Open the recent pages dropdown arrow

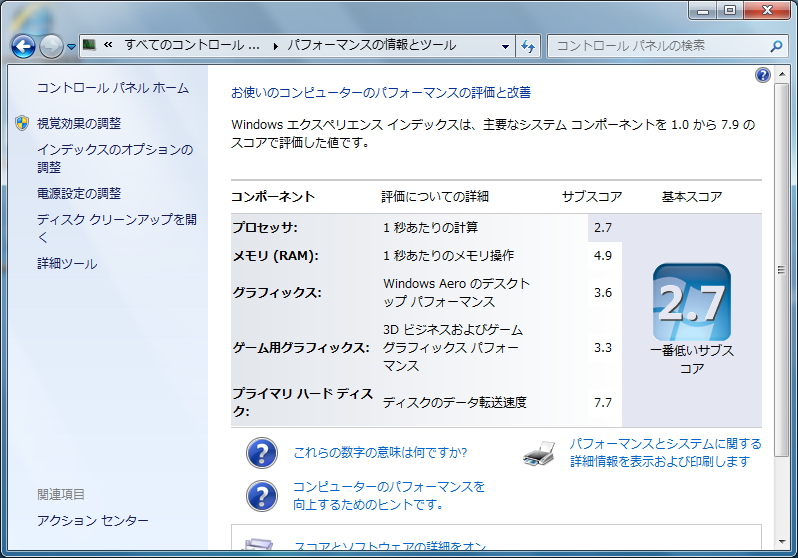(71, 47)
